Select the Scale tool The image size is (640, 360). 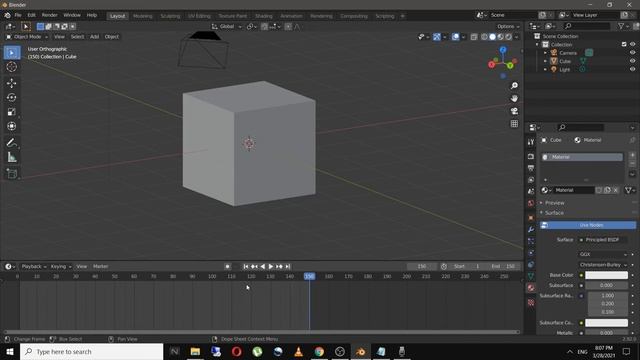coord(11,112)
